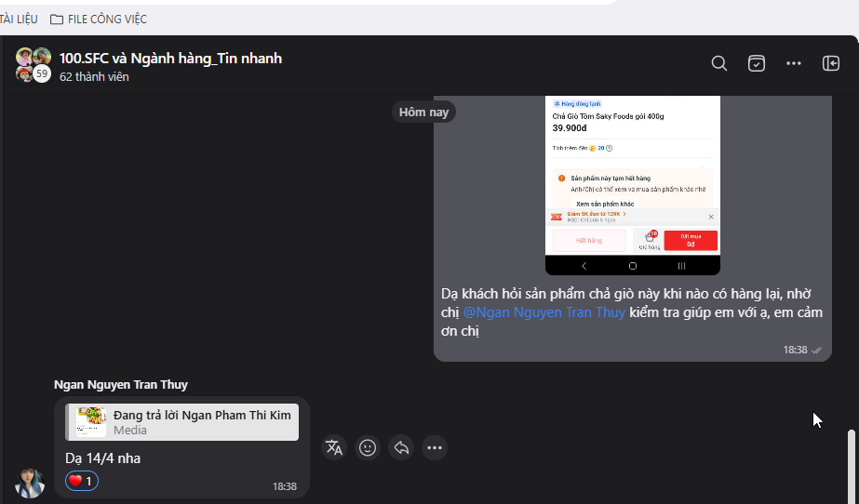
Task: Translate the 'Dạ 14/4 nha' message
Action: [x=333, y=447]
